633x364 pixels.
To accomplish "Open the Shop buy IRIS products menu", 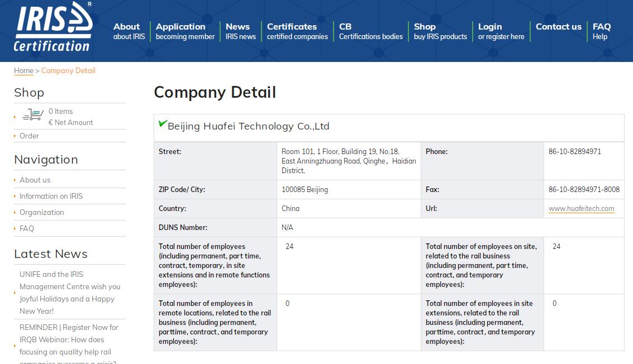I will coord(440,31).
